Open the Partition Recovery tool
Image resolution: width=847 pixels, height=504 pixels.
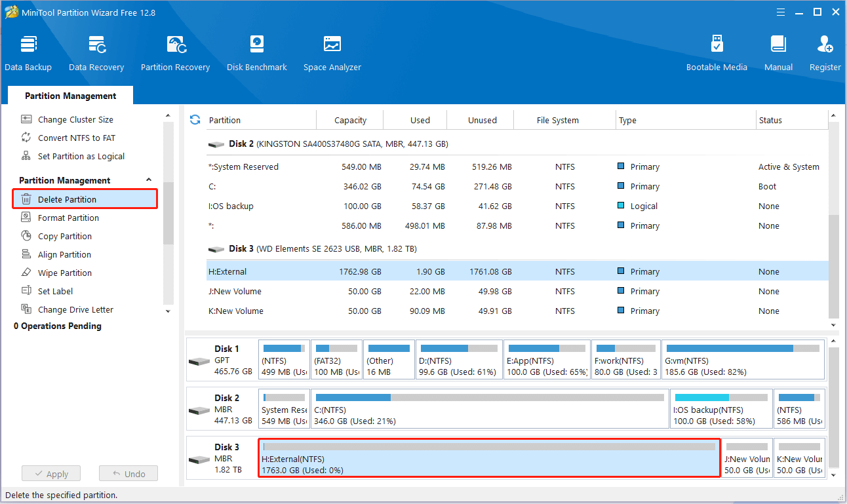(x=175, y=54)
